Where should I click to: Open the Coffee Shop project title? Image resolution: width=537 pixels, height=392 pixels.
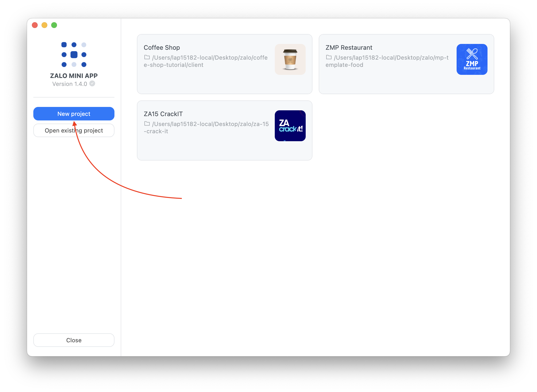pos(162,48)
